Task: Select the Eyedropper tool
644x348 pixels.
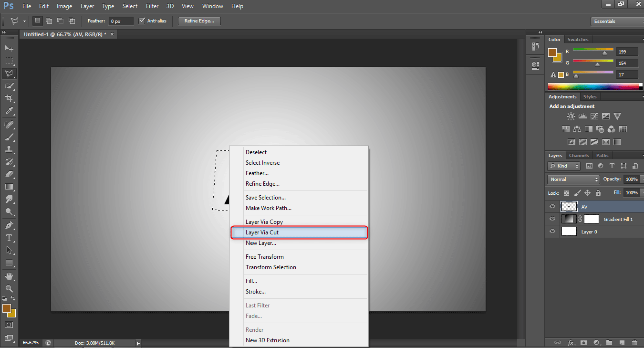Action: pos(9,111)
